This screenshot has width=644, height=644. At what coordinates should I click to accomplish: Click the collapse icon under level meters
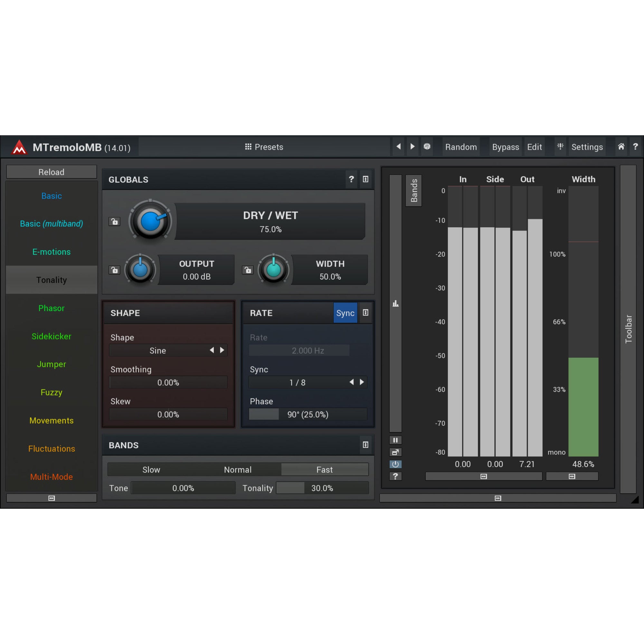tap(484, 477)
